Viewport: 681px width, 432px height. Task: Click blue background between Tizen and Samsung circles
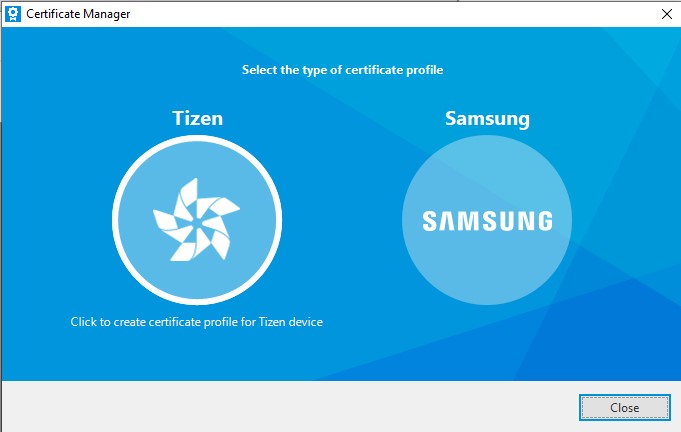coord(340,220)
